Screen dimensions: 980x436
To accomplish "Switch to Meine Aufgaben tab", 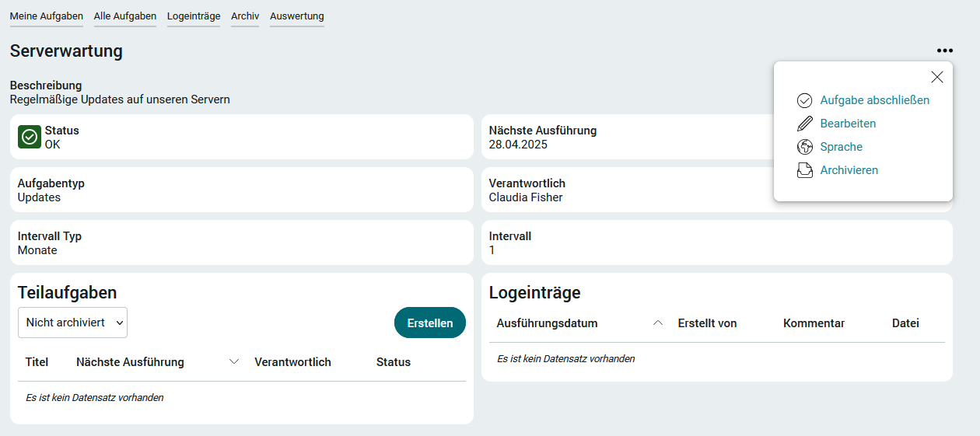I will tap(47, 16).
